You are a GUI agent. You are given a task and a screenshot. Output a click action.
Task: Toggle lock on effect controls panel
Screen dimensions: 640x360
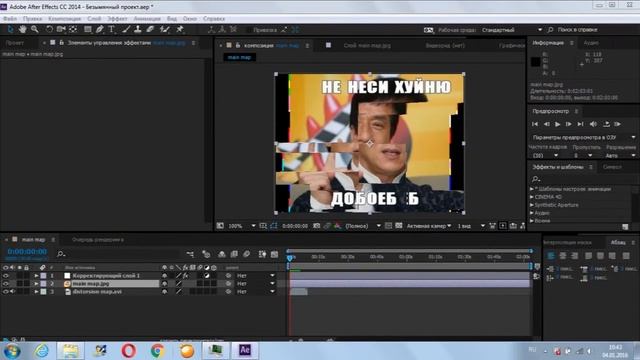62,42
